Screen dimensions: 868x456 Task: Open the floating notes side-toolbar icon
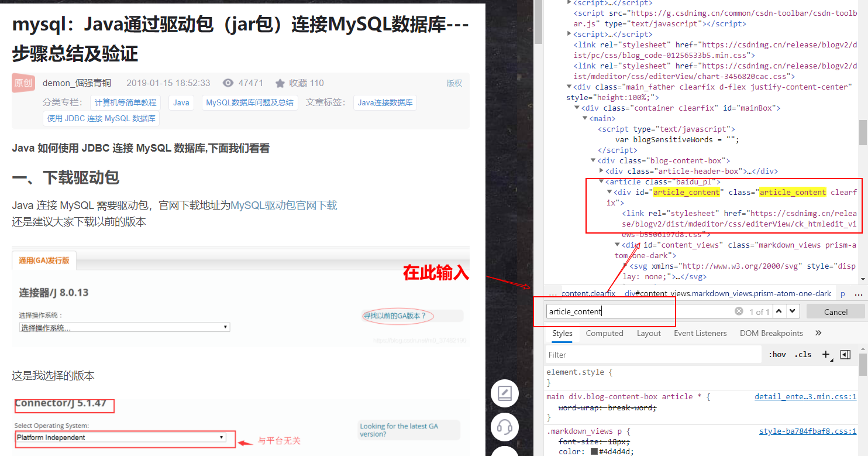click(504, 393)
